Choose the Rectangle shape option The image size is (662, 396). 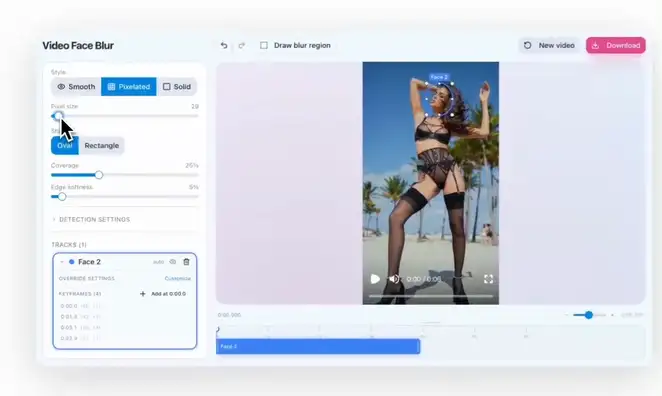(101, 145)
